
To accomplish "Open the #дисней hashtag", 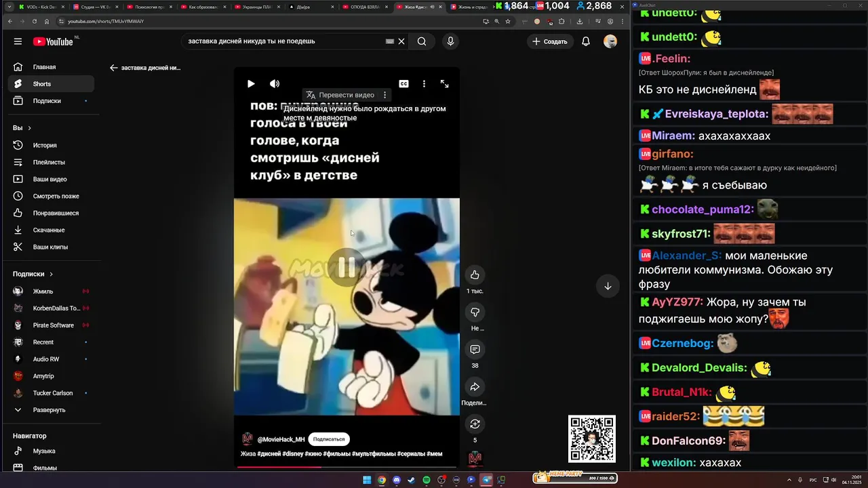I will click(269, 453).
